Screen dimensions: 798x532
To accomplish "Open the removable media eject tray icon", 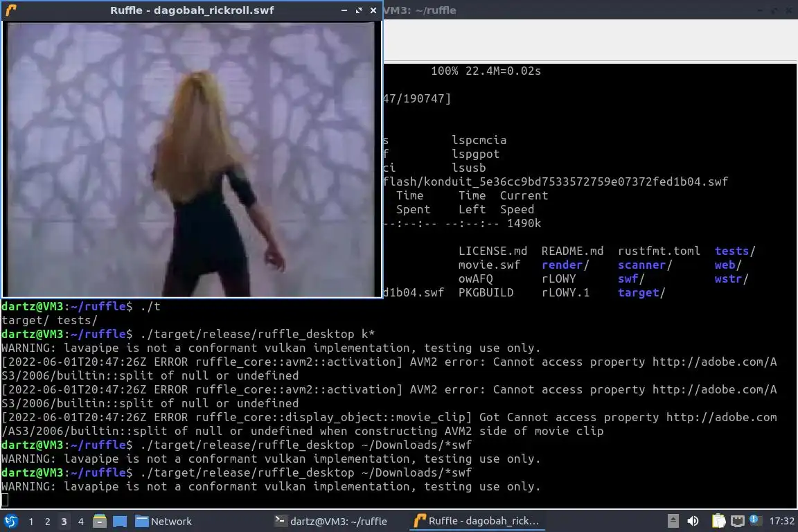I will [x=673, y=521].
